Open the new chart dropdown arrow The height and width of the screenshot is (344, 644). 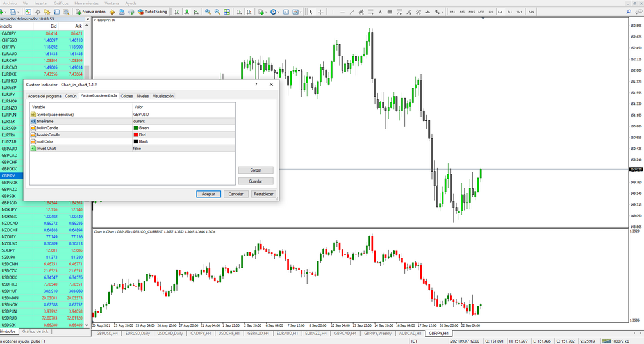(6, 12)
